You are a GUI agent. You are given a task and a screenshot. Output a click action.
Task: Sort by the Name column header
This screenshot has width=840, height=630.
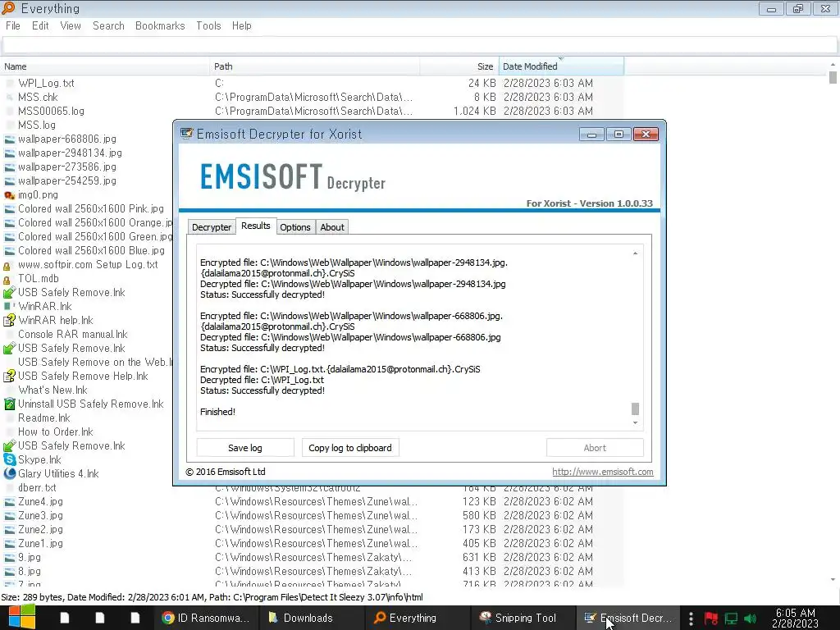[x=105, y=66]
